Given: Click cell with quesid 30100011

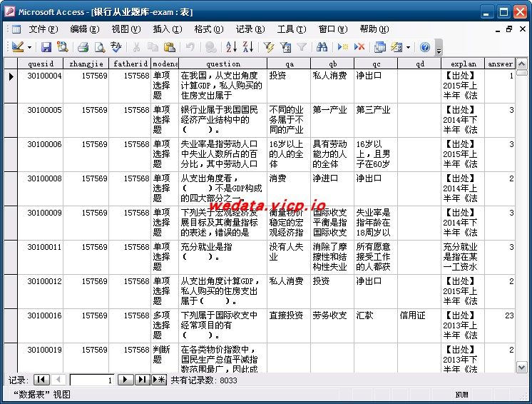Looking at the screenshot, I should [x=41, y=257].
